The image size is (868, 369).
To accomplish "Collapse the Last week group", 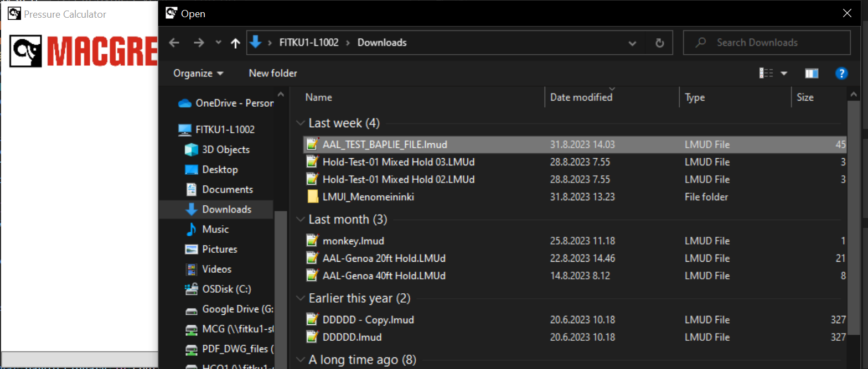I will [x=301, y=123].
